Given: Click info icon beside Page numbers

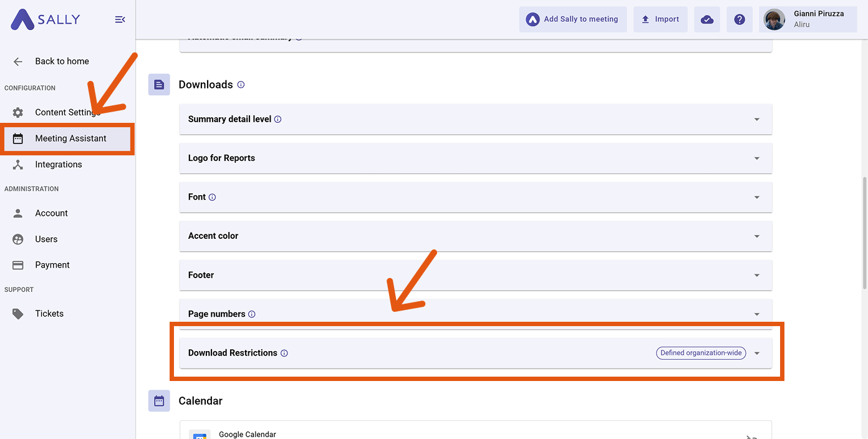Looking at the screenshot, I should (252, 314).
